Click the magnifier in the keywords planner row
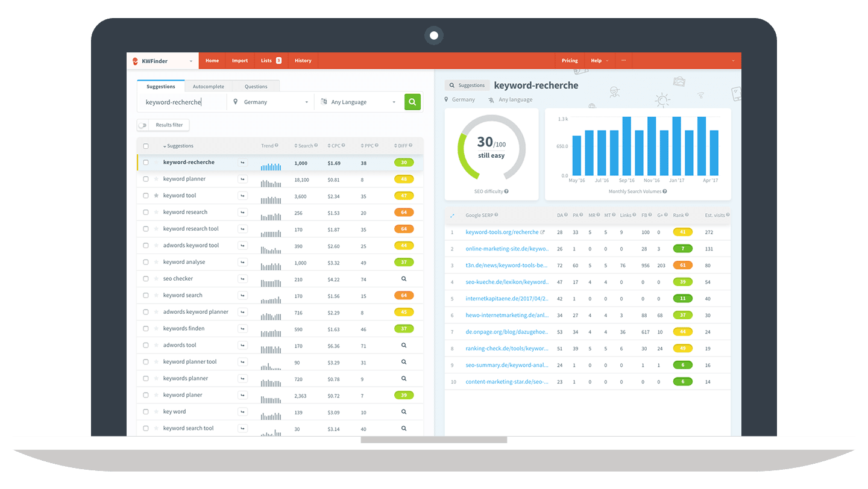 [x=404, y=378]
